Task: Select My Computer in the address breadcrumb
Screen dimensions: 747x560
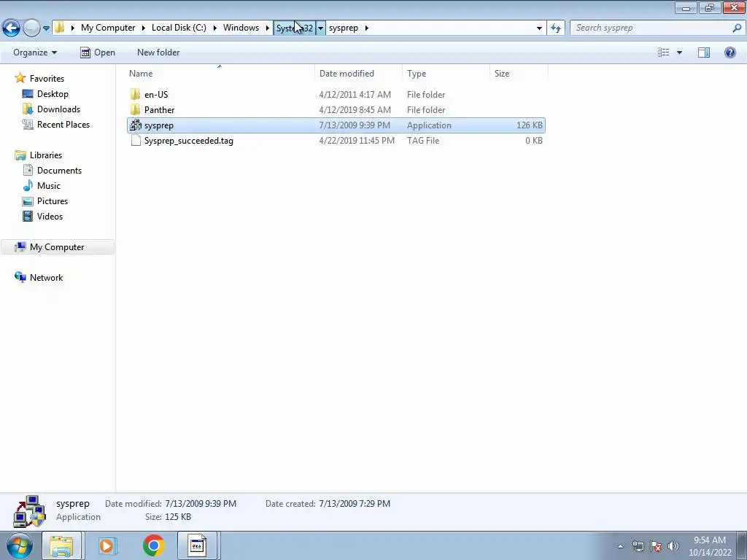Action: coord(108,28)
